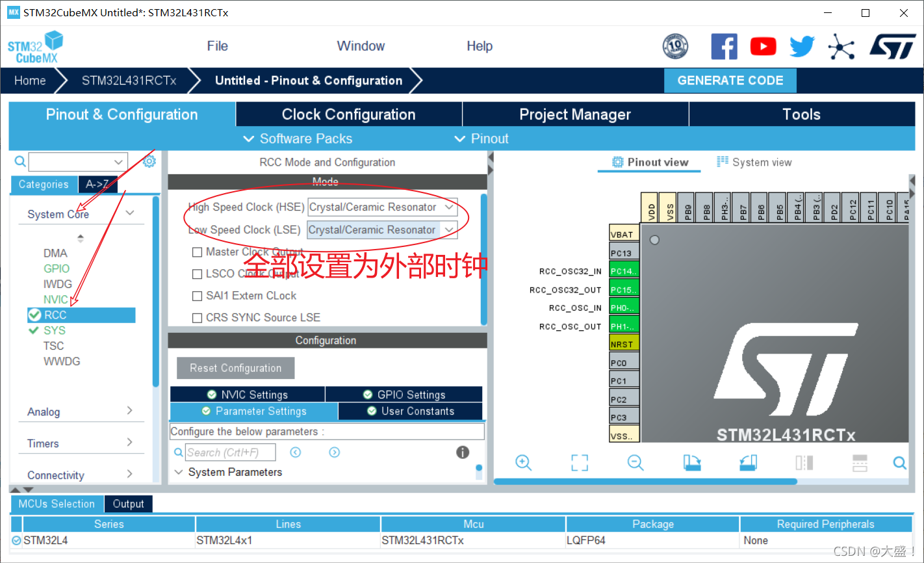
Task: Open the NVIC Settings tab
Action: (248, 395)
